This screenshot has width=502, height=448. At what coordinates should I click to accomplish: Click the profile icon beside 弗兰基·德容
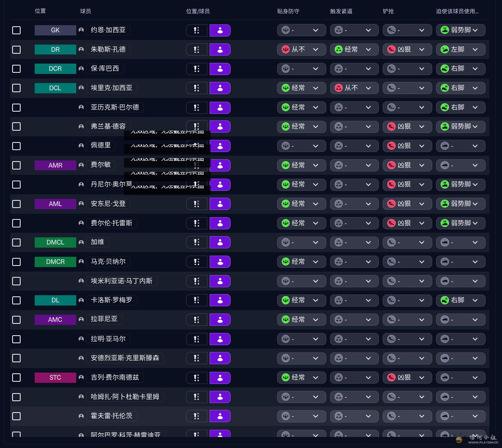tap(81, 126)
